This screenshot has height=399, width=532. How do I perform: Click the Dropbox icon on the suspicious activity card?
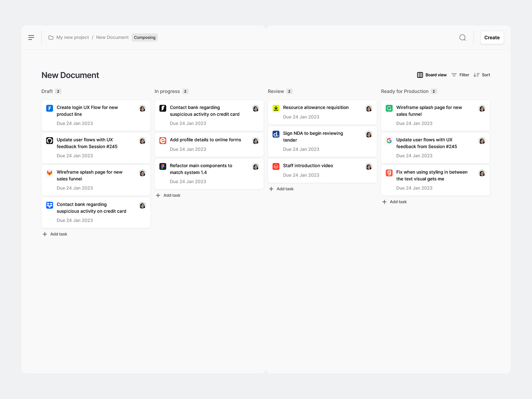[50, 205]
